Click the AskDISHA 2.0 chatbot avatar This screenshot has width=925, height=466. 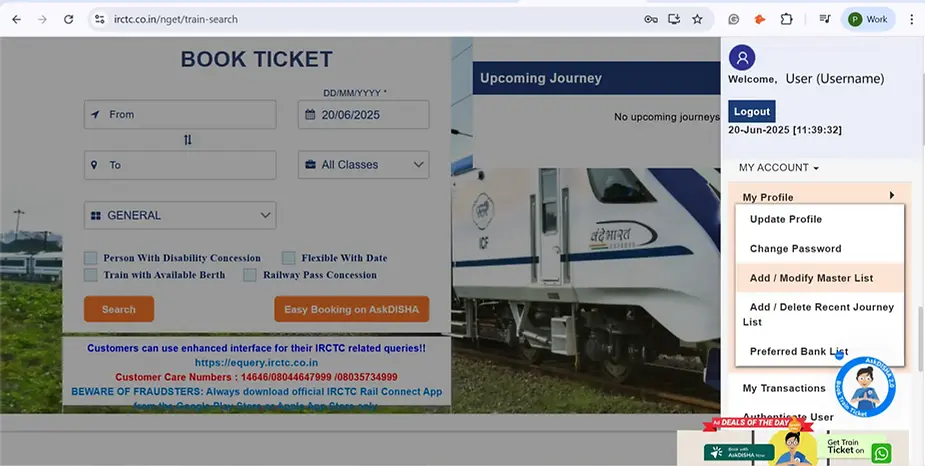point(865,388)
